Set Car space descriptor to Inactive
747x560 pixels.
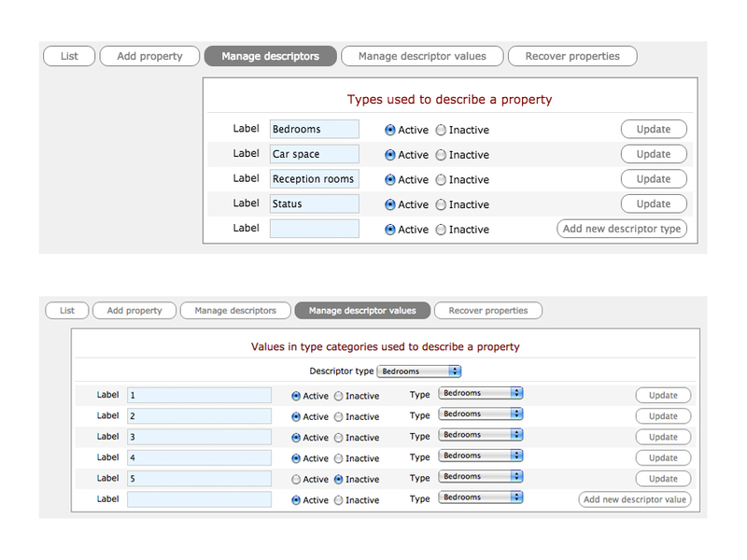(441, 155)
